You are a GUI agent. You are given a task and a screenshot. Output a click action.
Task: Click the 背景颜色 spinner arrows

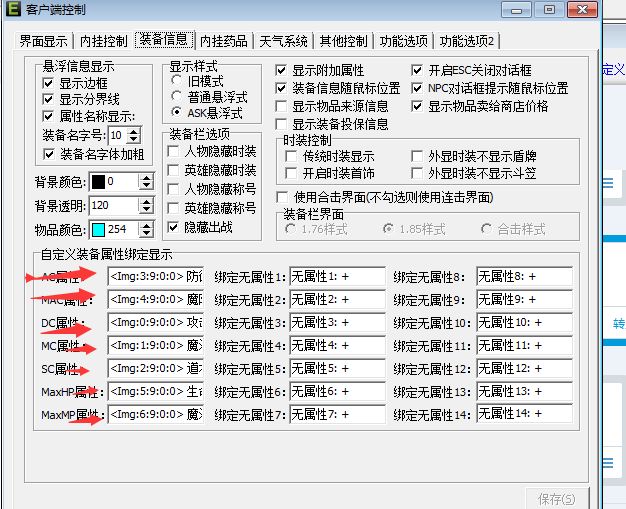click(147, 182)
